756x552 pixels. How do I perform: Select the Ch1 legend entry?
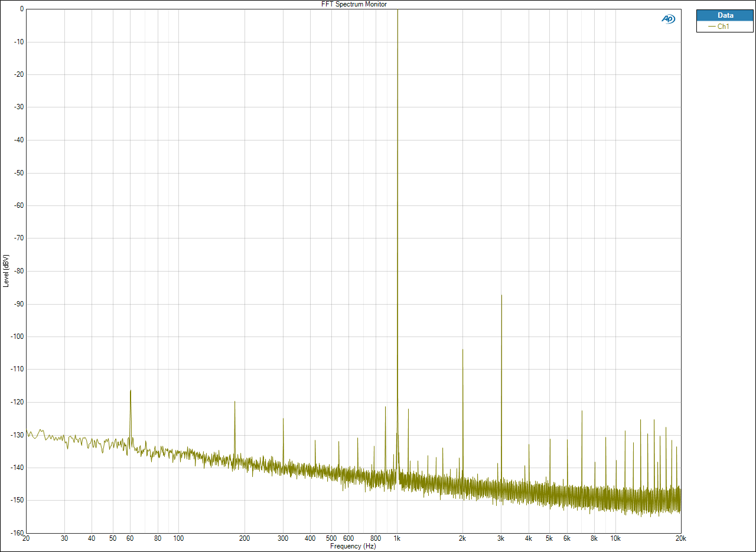pyautogui.click(x=725, y=27)
